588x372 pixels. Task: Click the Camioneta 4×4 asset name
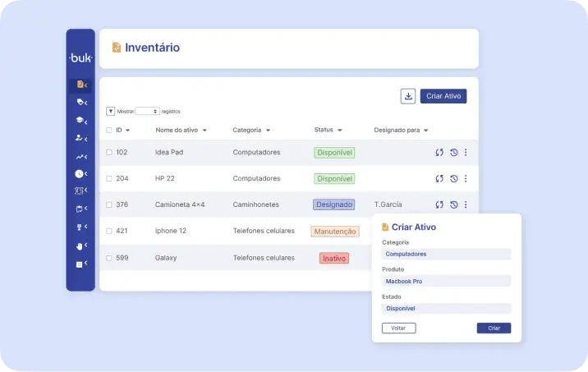click(180, 204)
